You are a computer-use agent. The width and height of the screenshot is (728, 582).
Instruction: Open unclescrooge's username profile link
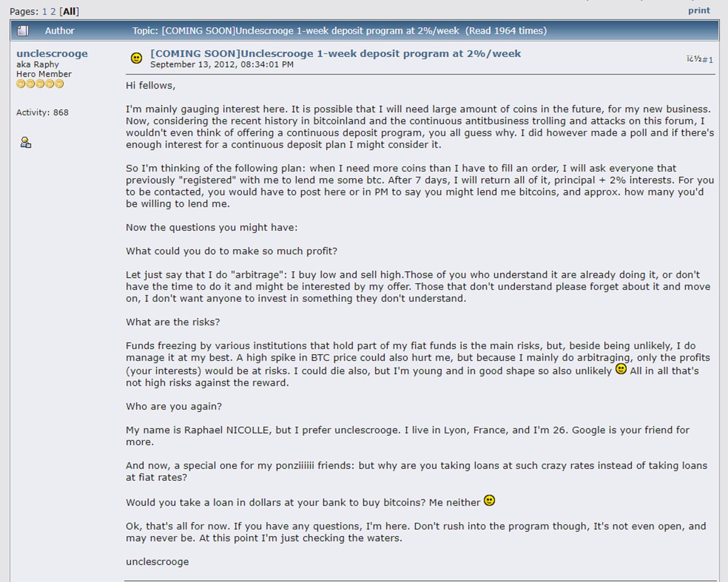coord(52,53)
